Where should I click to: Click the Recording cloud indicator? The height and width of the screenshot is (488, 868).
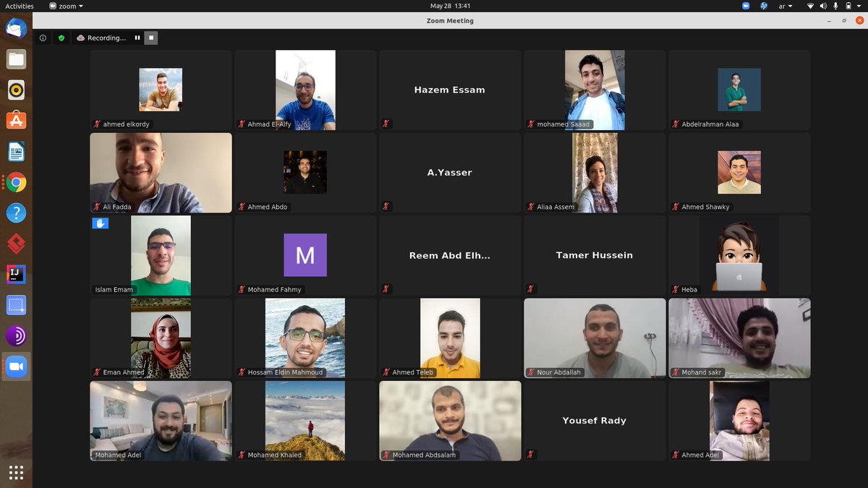click(101, 38)
